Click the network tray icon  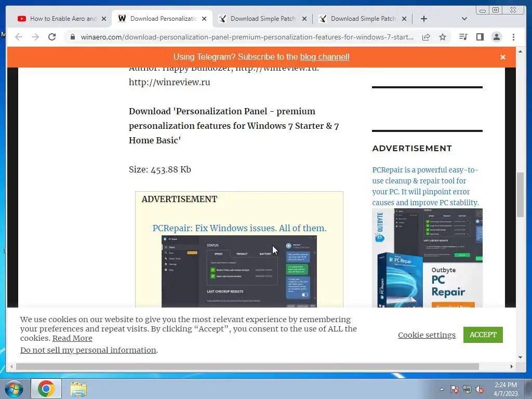point(467,389)
